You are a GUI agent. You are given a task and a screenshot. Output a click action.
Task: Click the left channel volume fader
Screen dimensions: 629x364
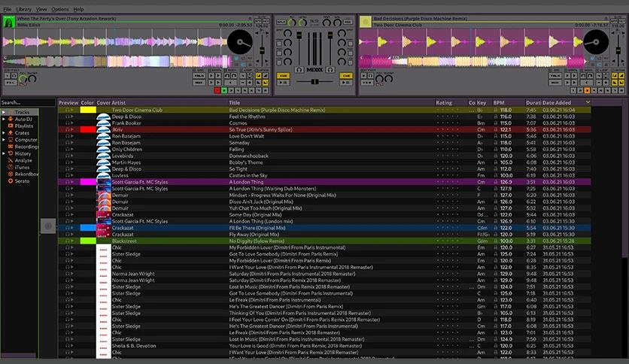click(299, 35)
